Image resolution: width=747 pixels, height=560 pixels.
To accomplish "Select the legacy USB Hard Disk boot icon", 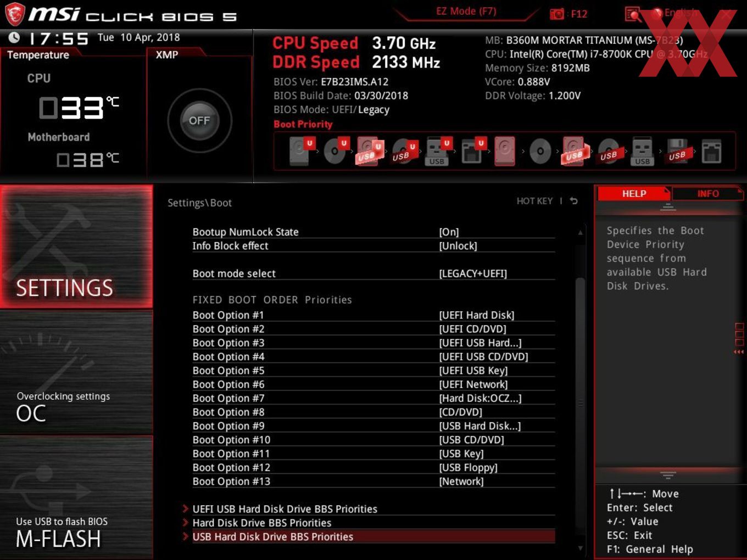I will coord(574,151).
